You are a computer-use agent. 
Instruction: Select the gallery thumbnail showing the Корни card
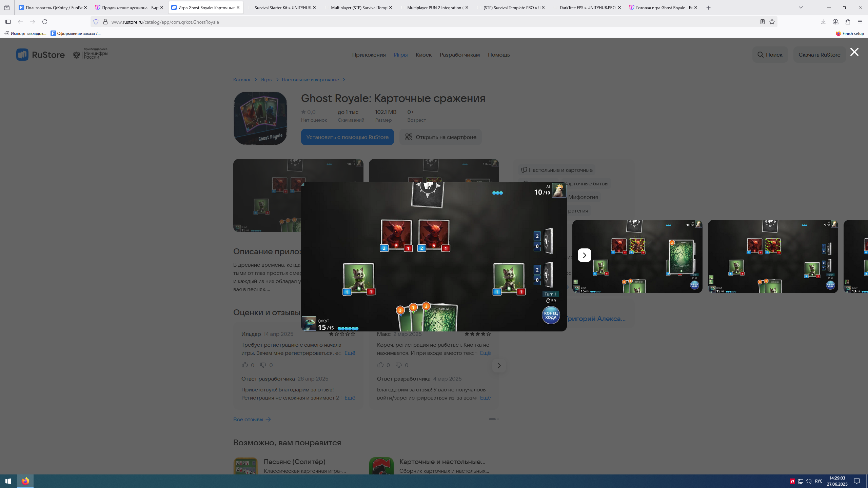click(637, 257)
